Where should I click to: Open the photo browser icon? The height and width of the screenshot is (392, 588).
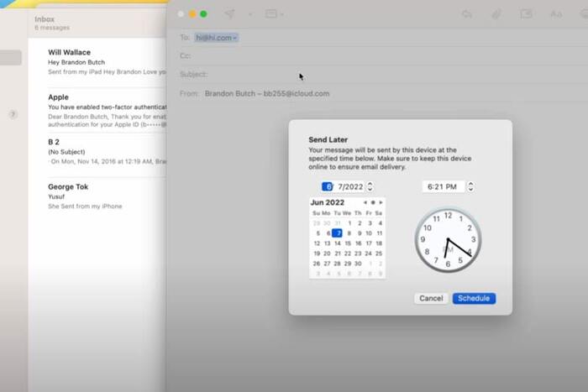click(x=526, y=14)
